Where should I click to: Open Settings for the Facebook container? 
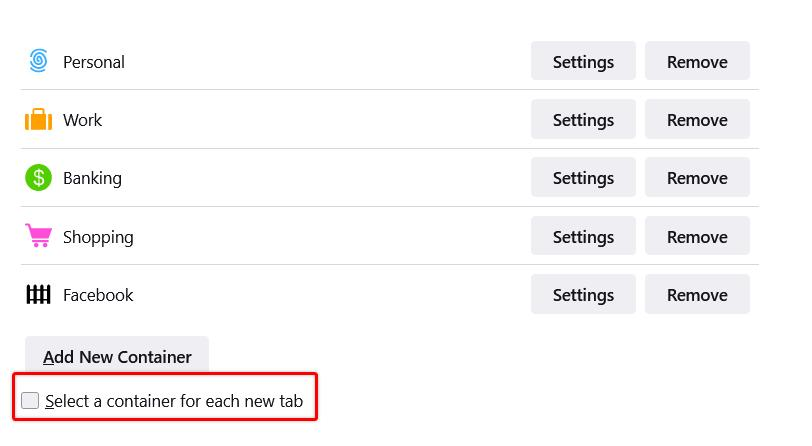tap(583, 294)
